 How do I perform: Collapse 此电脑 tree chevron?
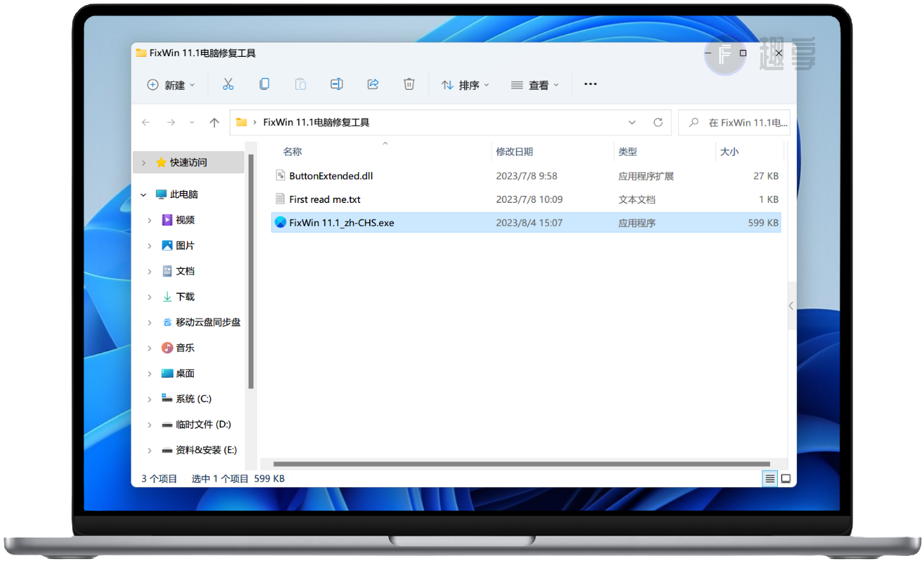tap(143, 194)
